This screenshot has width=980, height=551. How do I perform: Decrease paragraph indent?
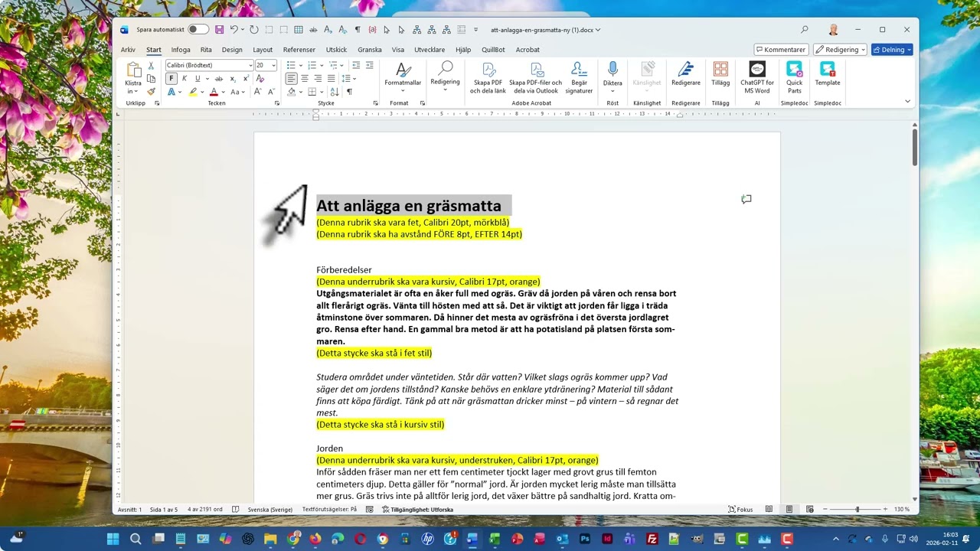(356, 65)
